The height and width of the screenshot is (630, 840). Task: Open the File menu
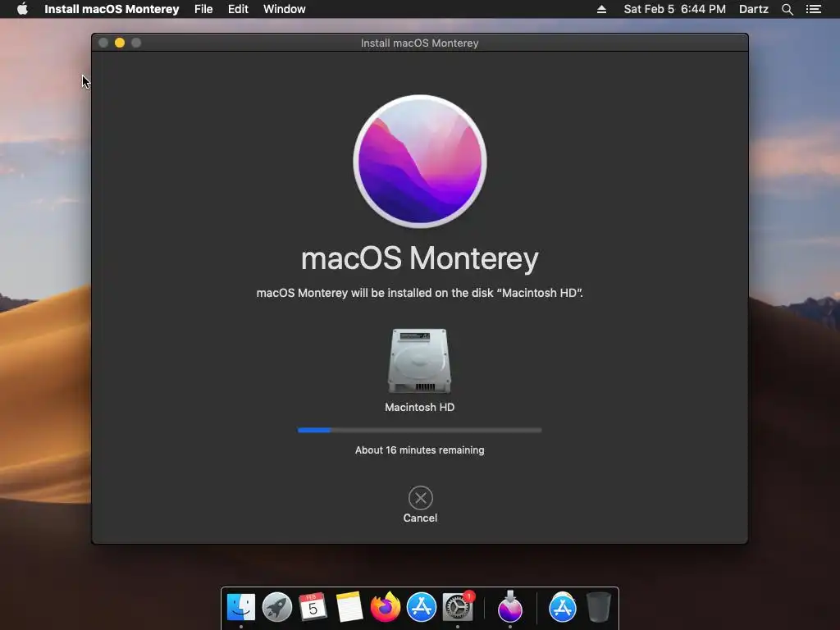click(203, 9)
